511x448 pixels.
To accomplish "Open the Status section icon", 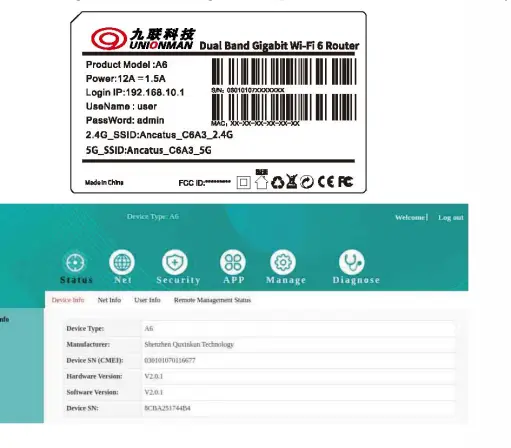I will click(75, 263).
